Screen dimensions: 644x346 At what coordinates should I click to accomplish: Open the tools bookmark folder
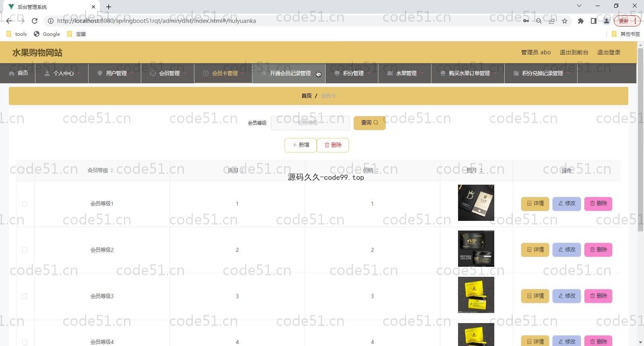tap(17, 34)
